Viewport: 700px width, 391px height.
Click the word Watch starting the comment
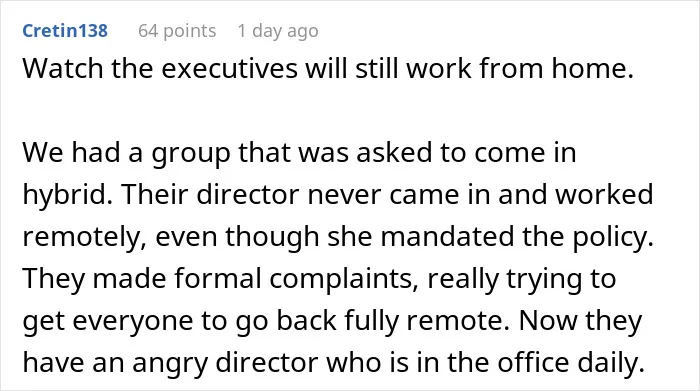tap(63, 68)
